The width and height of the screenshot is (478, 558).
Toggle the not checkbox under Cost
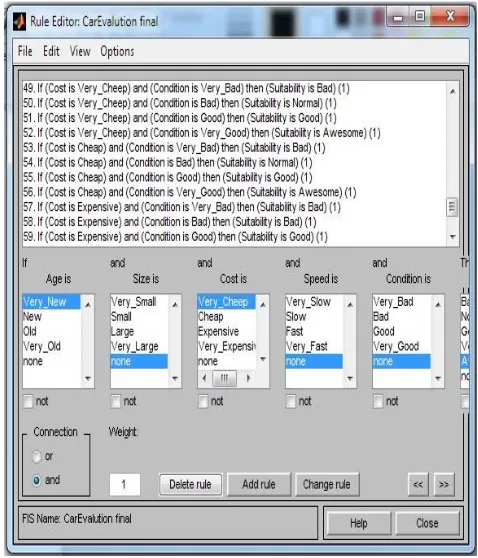[x=203, y=402]
